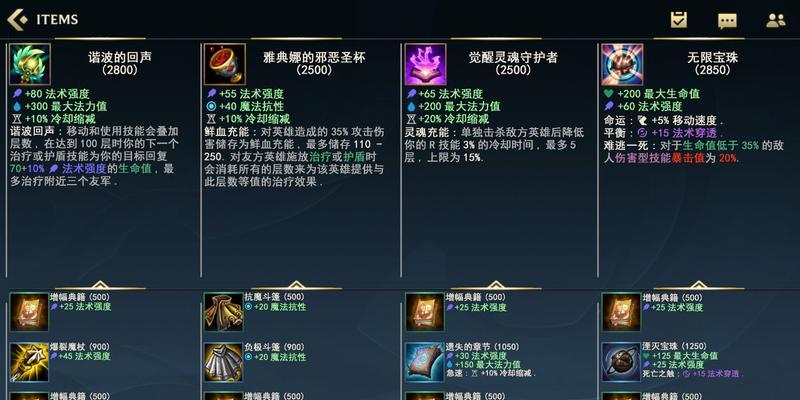Select the 觉醒灵魂守护者 purple crystal icon
The image size is (800, 400).
pos(426,64)
